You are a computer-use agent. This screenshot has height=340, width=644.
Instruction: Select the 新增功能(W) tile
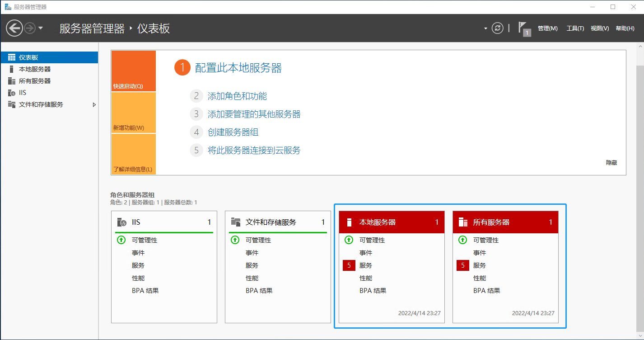133,113
